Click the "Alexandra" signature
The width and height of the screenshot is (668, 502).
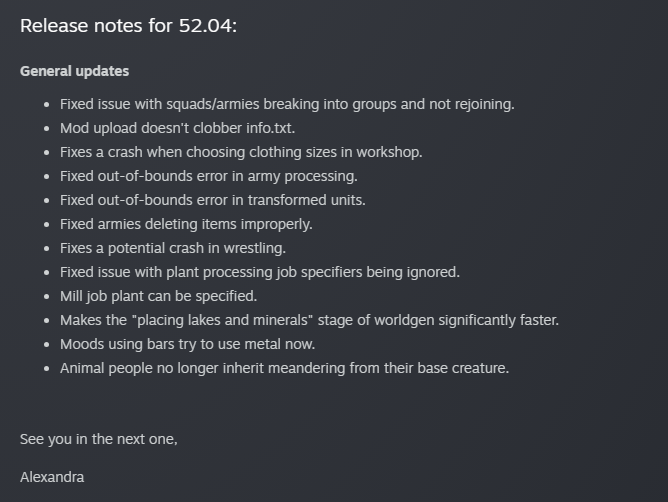(x=52, y=477)
